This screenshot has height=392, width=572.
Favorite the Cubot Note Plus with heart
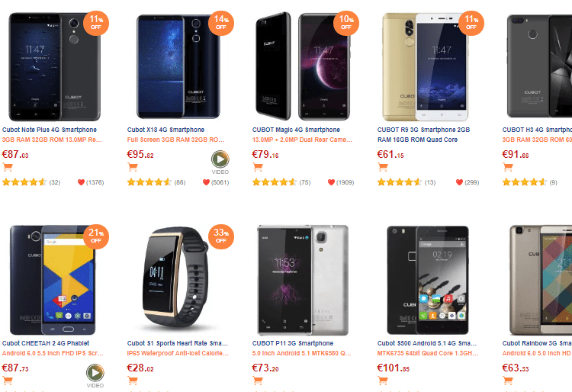(x=81, y=182)
